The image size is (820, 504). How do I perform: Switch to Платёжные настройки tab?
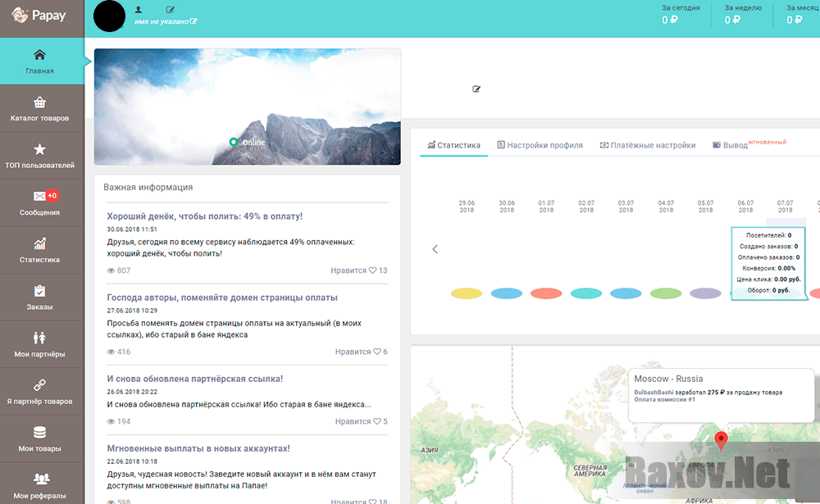(x=648, y=145)
